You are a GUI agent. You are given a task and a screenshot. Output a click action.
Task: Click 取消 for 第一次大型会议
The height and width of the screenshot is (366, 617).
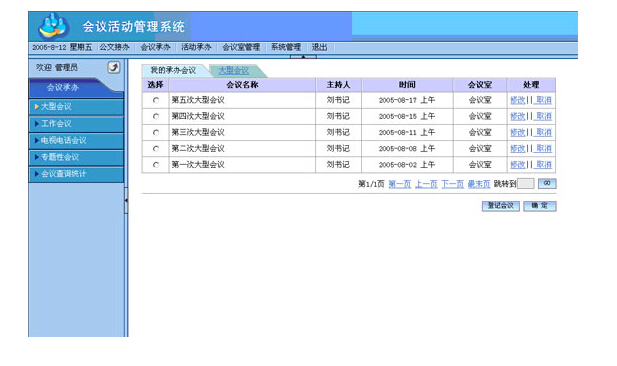544,165
